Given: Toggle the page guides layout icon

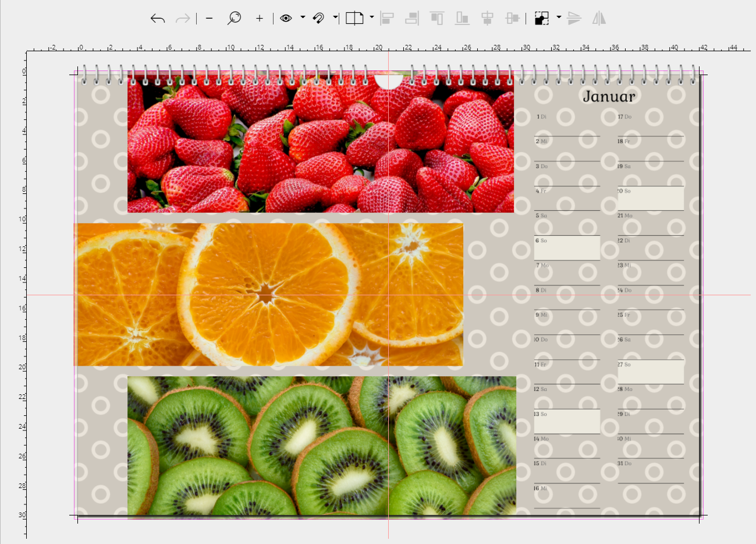Looking at the screenshot, I should [x=354, y=19].
